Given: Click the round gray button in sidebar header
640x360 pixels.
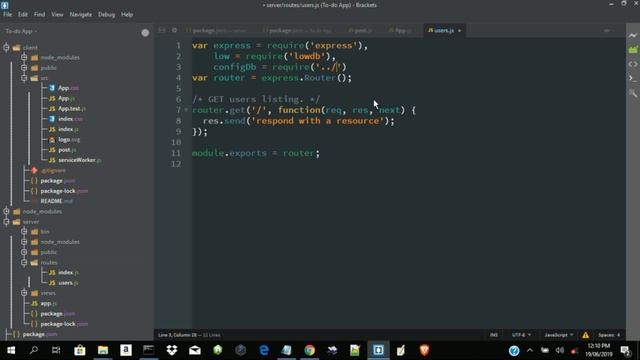Looking at the screenshot, I should click(x=145, y=33).
